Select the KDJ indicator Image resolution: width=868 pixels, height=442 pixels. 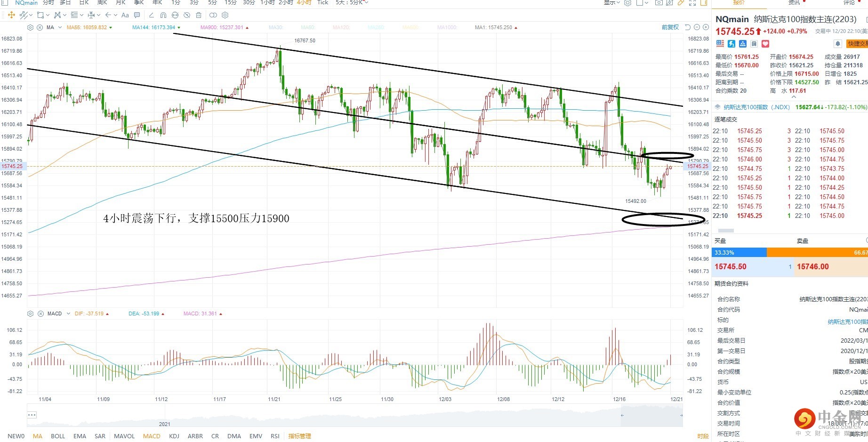click(x=174, y=436)
